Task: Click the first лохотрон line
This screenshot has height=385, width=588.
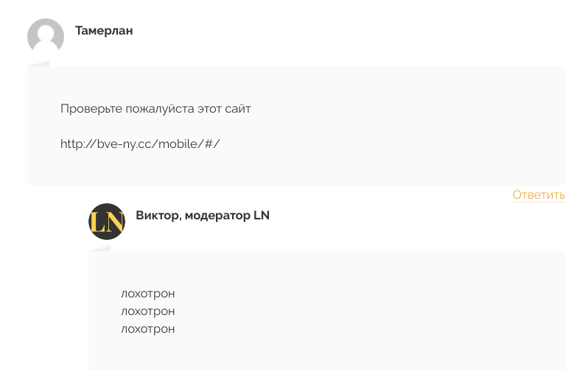Action: 148,294
